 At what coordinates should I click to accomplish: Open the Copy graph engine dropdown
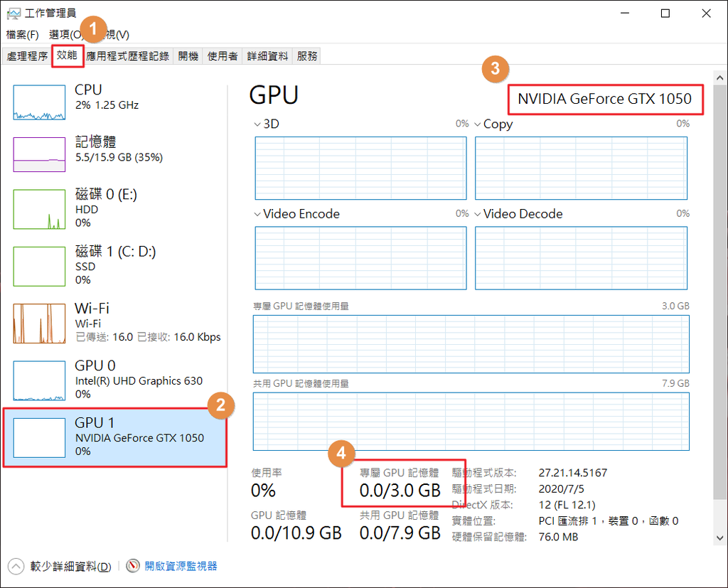(477, 124)
